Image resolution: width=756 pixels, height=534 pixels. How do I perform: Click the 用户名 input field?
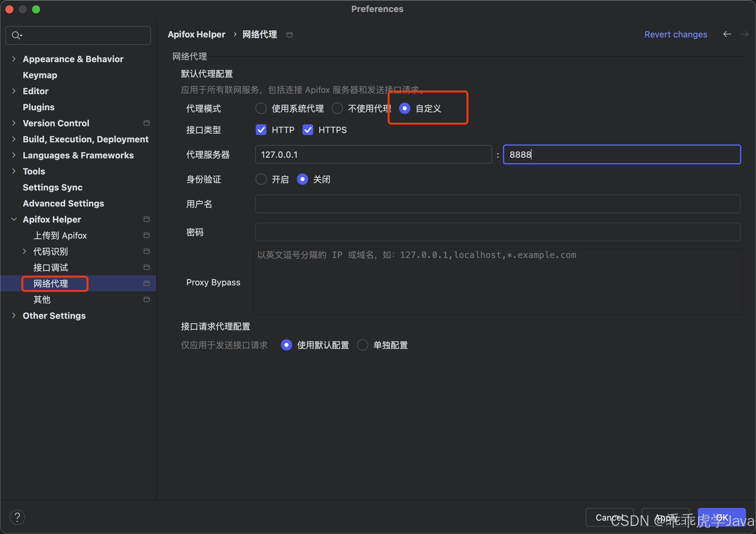[498, 204]
